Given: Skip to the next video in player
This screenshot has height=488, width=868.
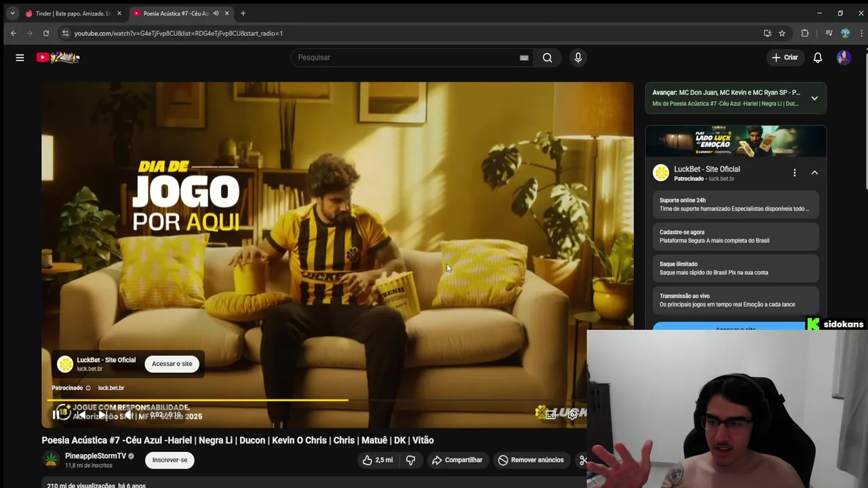Looking at the screenshot, I should coord(102,415).
